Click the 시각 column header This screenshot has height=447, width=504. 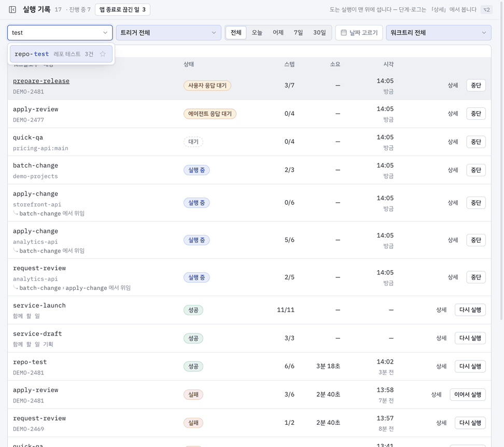tap(388, 64)
